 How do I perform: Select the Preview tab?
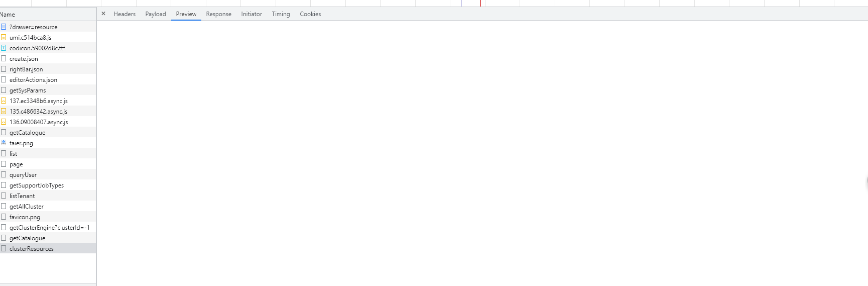[x=186, y=14]
